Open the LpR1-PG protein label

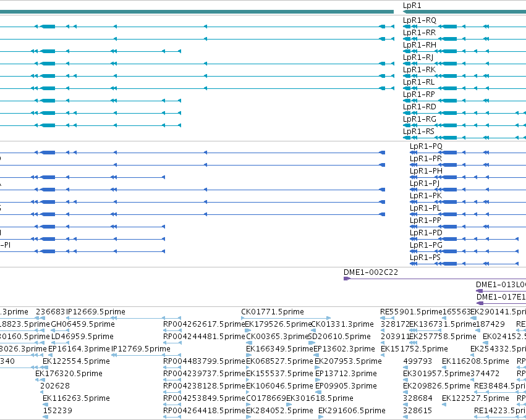pos(426,245)
